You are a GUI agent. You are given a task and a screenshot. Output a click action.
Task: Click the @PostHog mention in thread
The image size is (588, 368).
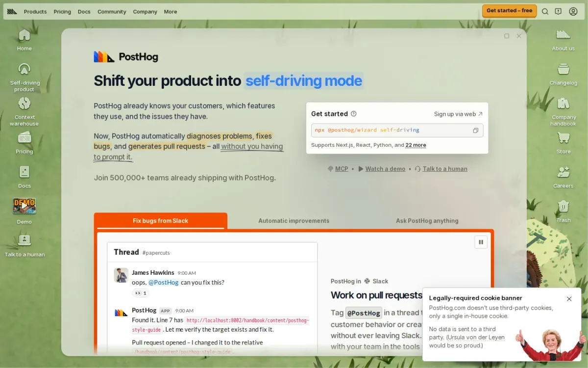(x=164, y=283)
